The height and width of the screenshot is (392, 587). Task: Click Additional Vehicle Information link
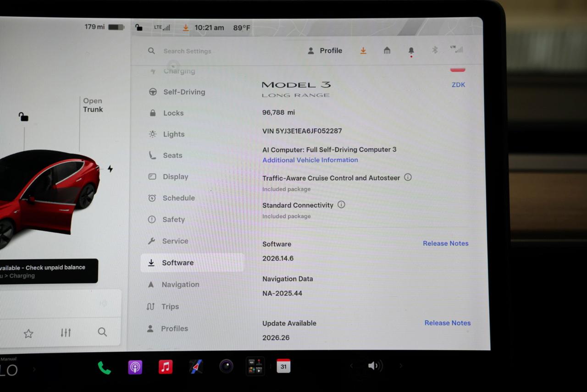tap(310, 160)
